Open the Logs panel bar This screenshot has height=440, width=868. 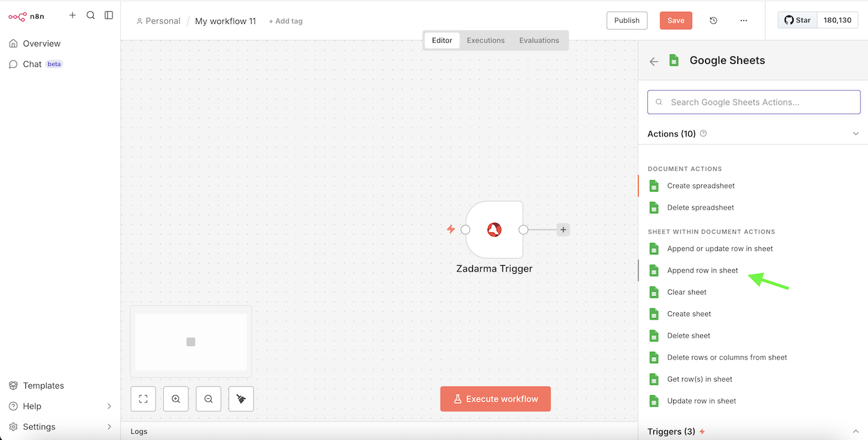coord(379,431)
